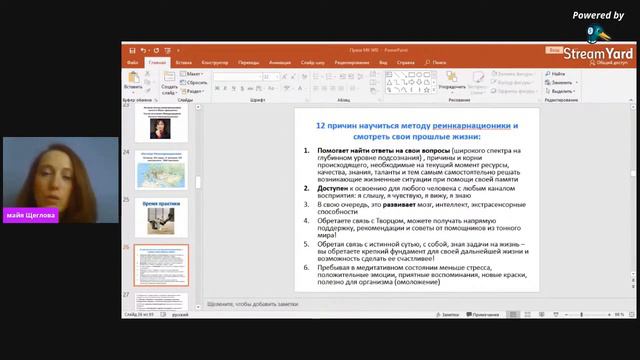The height and width of the screenshot is (360, 640).
Task: Toggle Заметки notes button in status bar
Action: [447, 315]
